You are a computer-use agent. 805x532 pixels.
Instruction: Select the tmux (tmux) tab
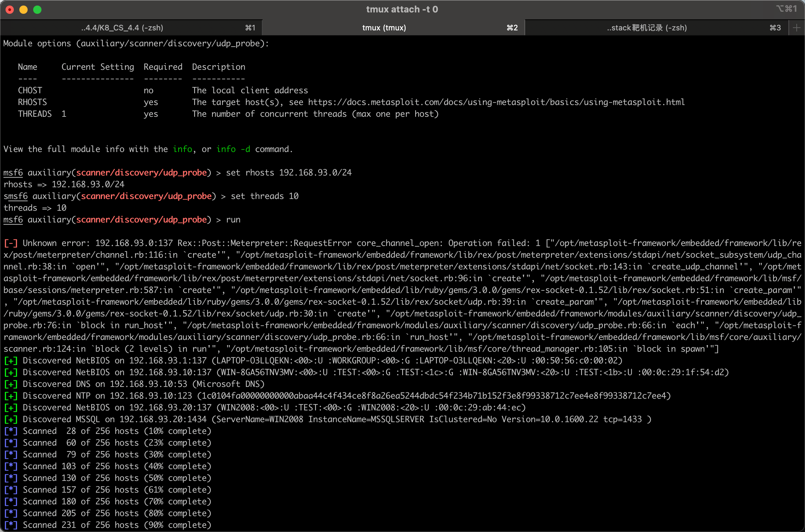[x=394, y=28]
